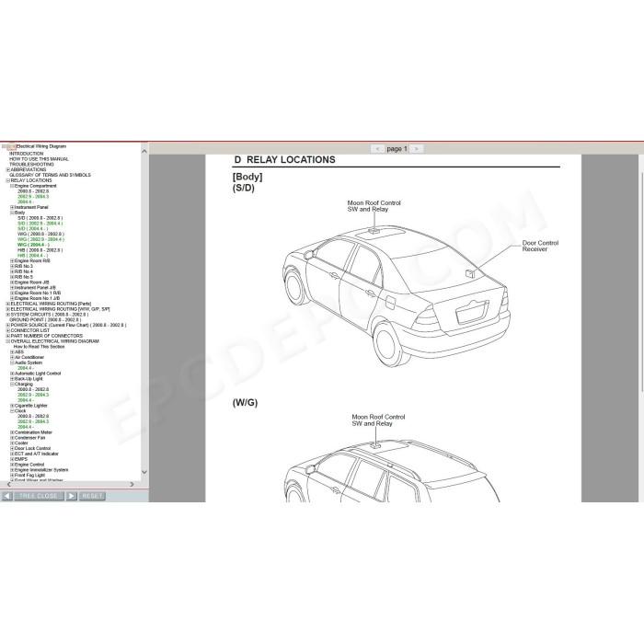This screenshot has height=644, width=644.
Task: Expand the Instrument Panel node
Action: [12, 207]
